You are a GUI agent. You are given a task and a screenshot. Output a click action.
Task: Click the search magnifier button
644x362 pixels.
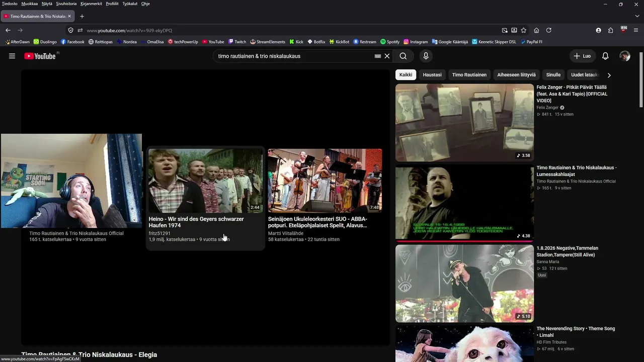(403, 56)
